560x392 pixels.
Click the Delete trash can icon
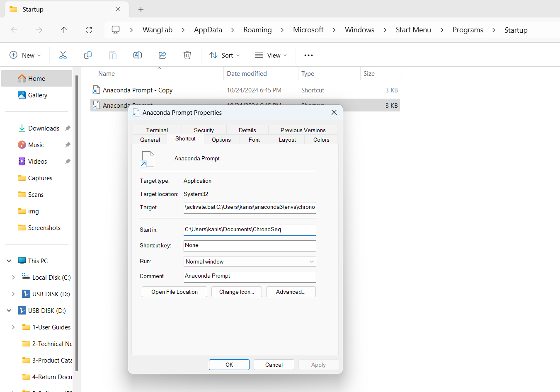pos(187,55)
